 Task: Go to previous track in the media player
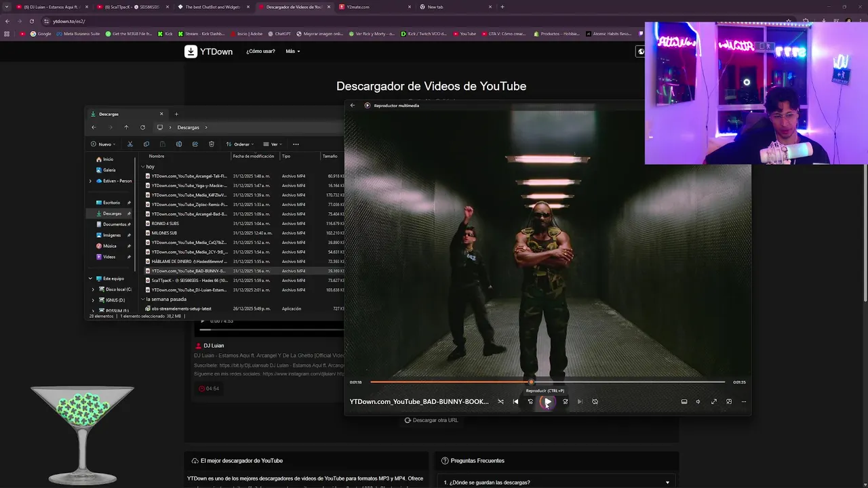[515, 401]
